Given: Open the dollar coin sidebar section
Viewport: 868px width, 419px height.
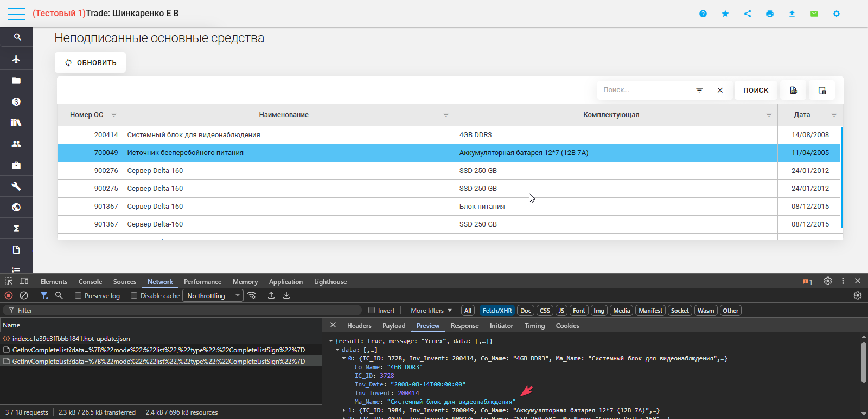Looking at the screenshot, I should click(16, 101).
